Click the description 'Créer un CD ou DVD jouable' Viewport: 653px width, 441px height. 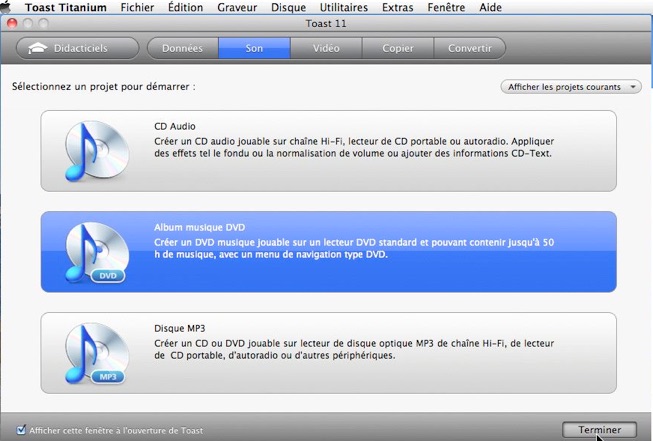[x=354, y=349]
